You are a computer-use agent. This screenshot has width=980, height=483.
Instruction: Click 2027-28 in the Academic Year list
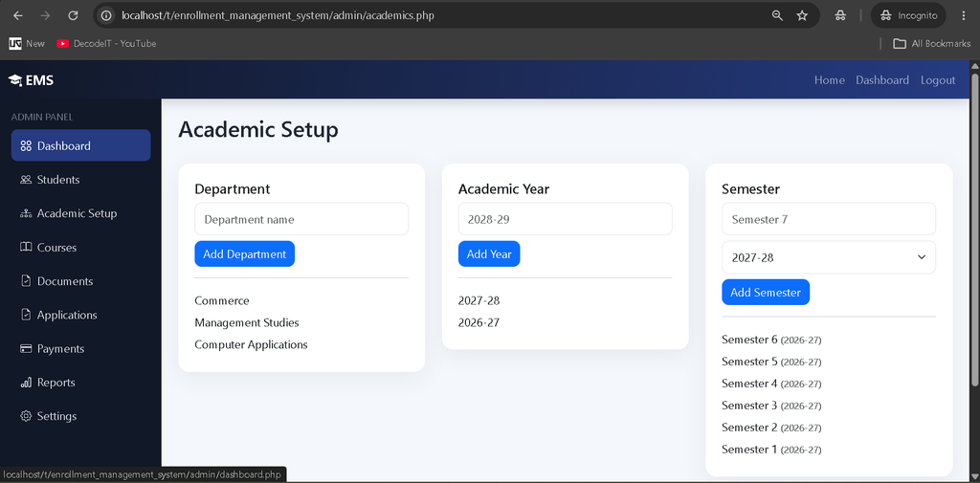479,300
